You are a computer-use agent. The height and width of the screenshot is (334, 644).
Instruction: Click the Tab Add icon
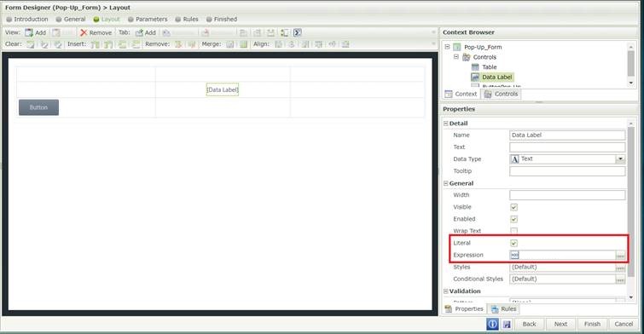point(139,32)
